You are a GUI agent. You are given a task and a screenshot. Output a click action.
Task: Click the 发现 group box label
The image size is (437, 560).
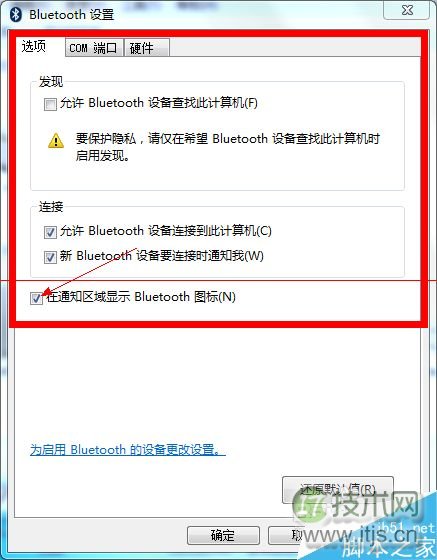click(x=51, y=81)
